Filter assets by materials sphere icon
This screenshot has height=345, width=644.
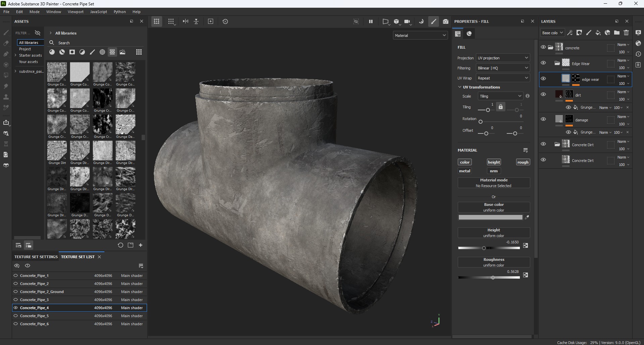pos(52,52)
